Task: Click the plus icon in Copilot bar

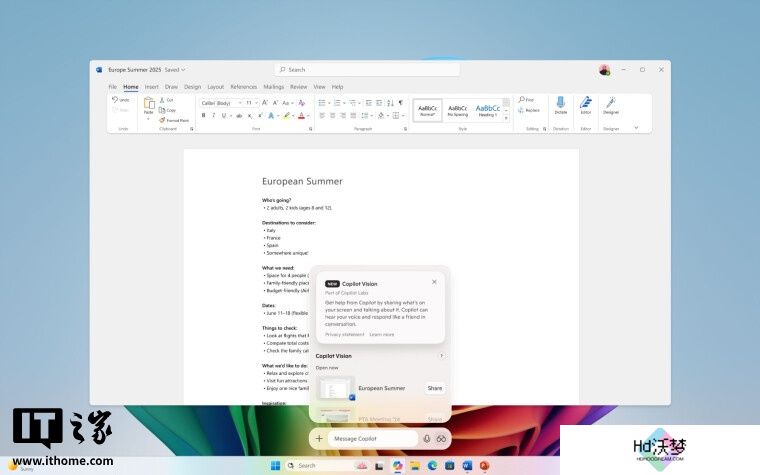Action: pos(319,439)
